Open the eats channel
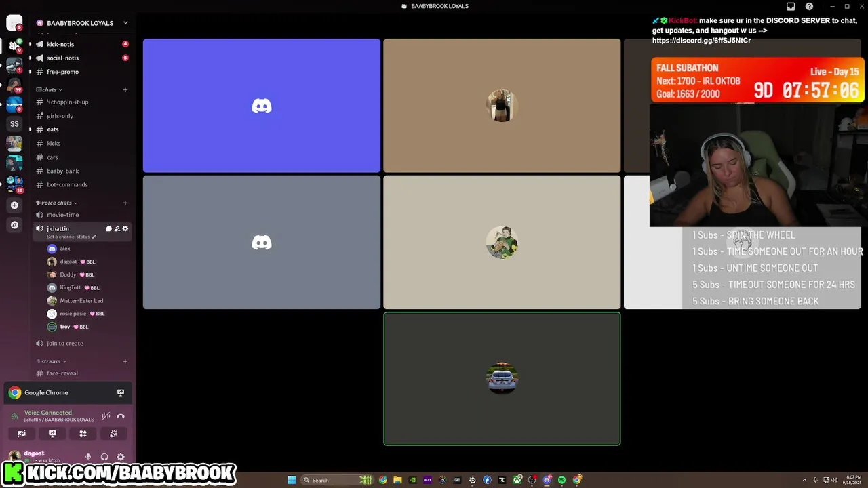868x488 pixels. [x=82, y=129]
